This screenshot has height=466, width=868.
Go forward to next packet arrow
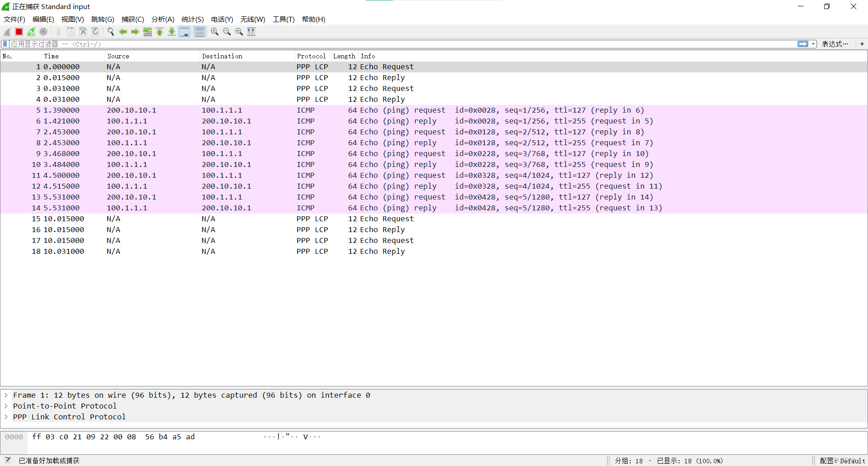135,32
